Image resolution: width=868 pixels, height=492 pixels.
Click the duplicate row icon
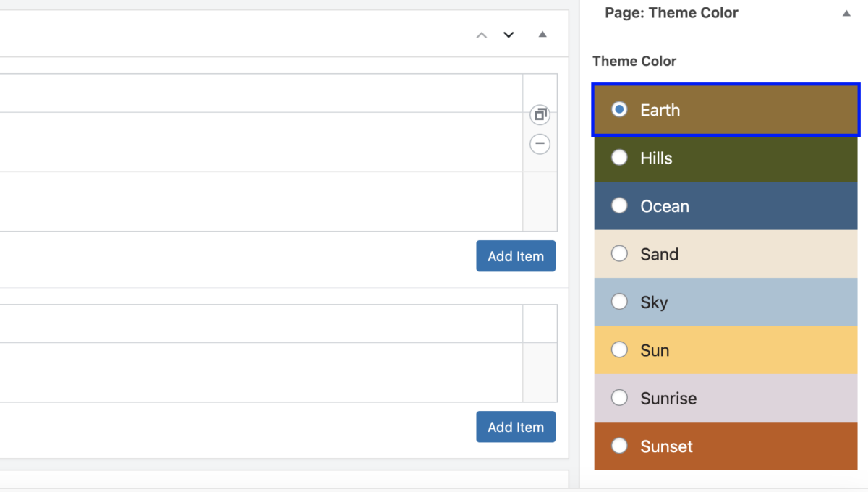point(540,114)
